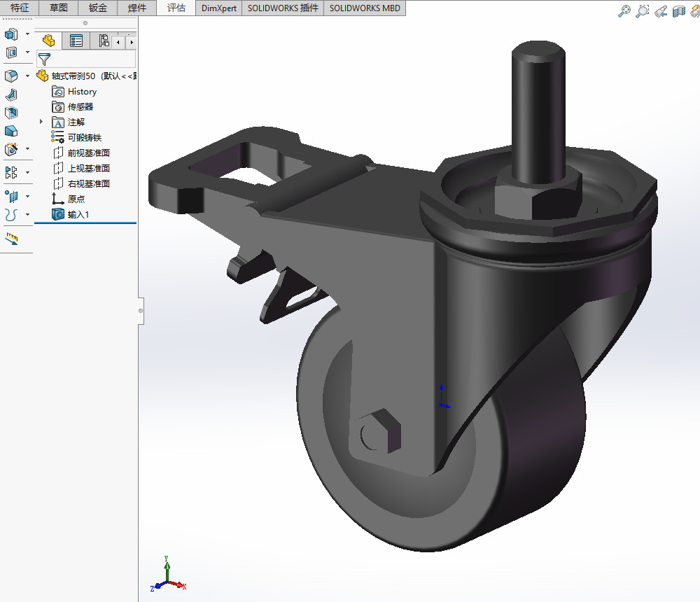
Task: Select the 原点 origin item
Action: (x=69, y=199)
